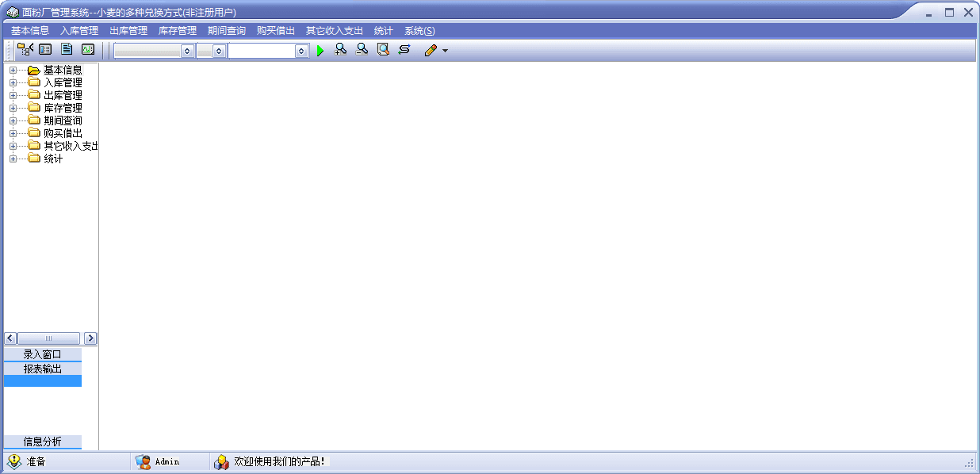Image resolution: width=980 pixels, height=474 pixels.
Task: Open the narrow operator combo box
Action: coord(219,51)
